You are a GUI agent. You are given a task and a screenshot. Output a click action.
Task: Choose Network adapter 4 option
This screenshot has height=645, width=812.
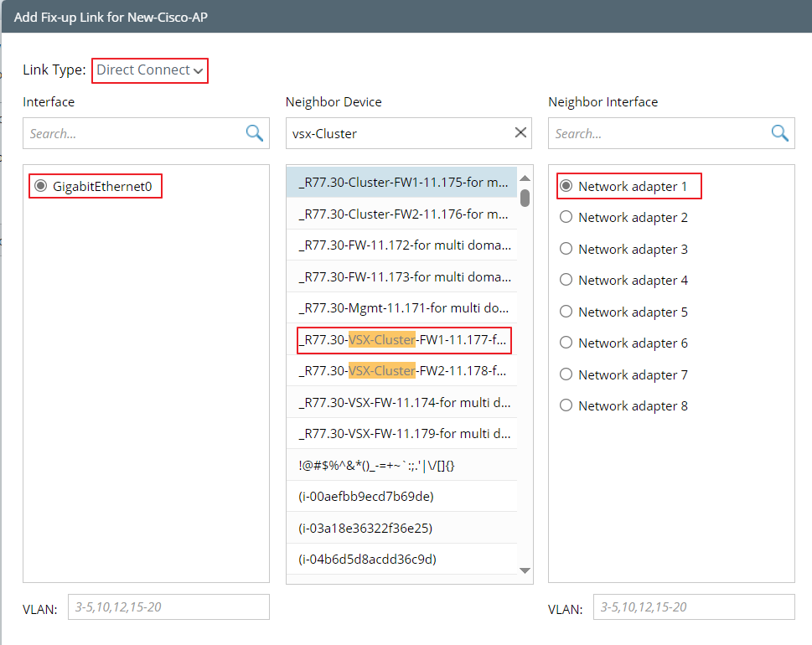pos(566,280)
